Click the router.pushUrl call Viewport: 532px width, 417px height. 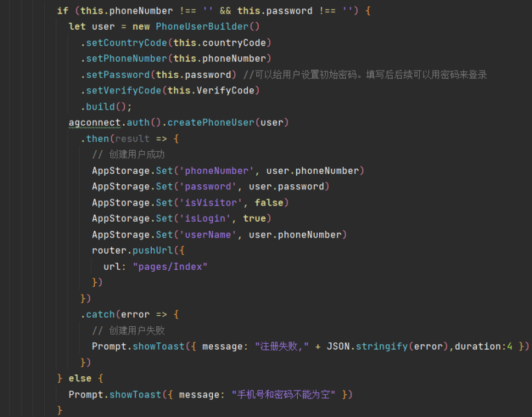[x=132, y=250]
